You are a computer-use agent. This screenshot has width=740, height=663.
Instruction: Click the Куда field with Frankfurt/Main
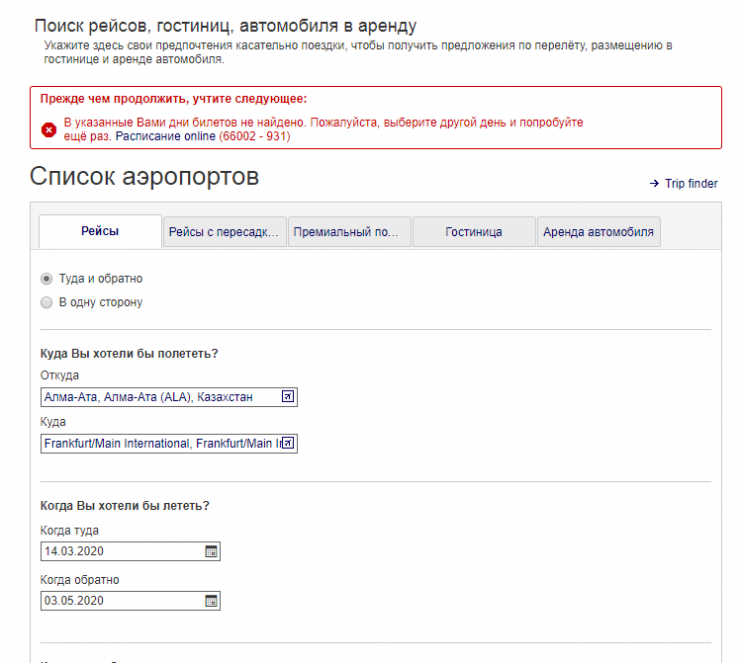pyautogui.click(x=158, y=443)
